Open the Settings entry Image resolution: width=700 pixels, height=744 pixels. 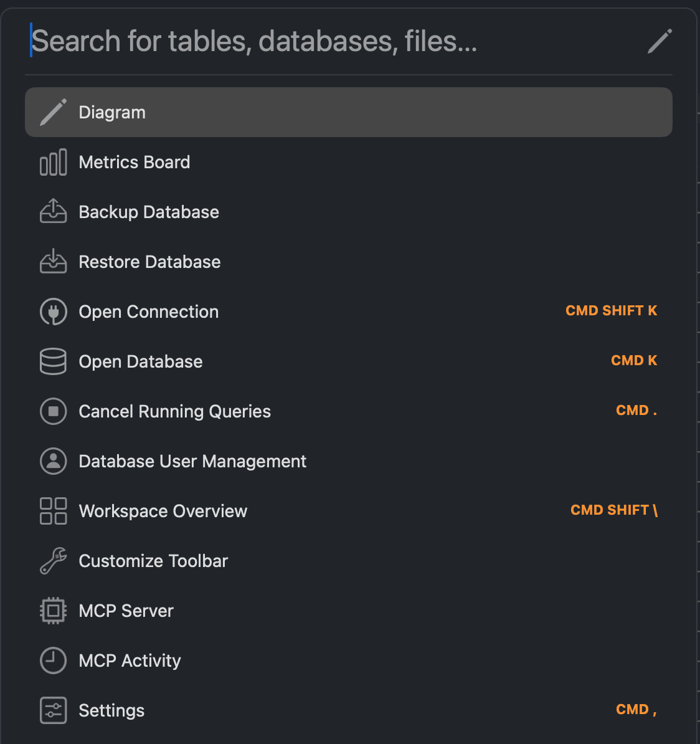[349, 710]
